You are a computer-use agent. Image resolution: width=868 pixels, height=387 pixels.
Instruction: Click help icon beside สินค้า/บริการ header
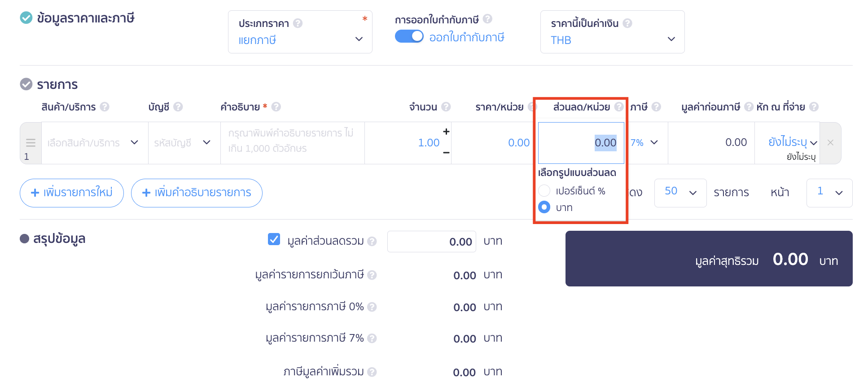[105, 107]
